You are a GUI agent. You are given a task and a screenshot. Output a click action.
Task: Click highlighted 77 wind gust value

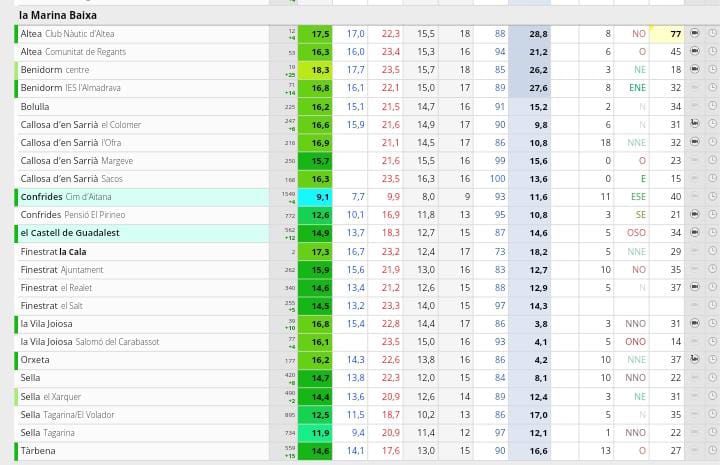[x=675, y=34]
